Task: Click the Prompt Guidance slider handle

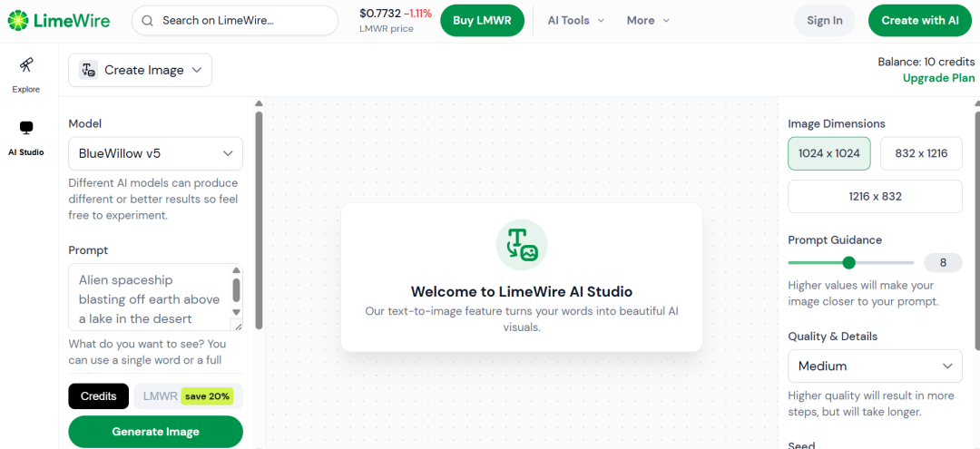Action: pyautogui.click(x=848, y=263)
